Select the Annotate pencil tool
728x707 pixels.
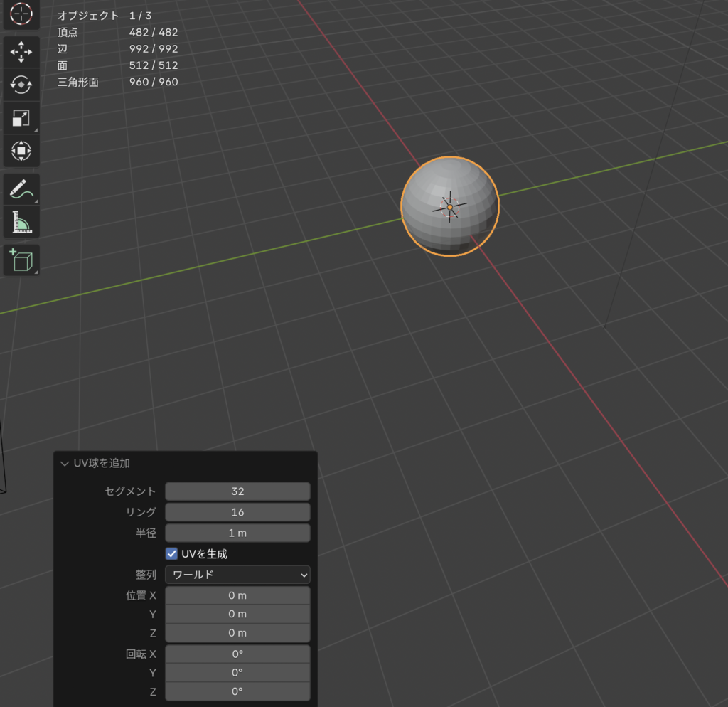(21, 189)
